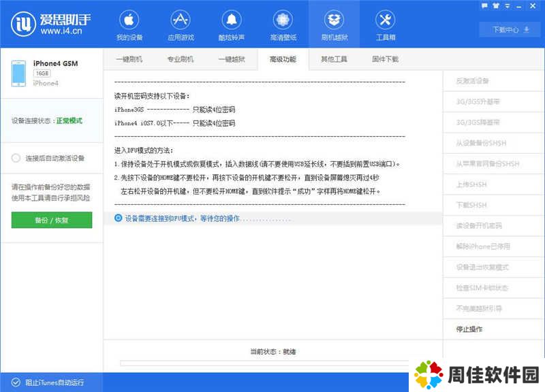The width and height of the screenshot is (545, 392).
Task: Click the iPhone3GS 只能读4位密码 line
Action: 175,110
